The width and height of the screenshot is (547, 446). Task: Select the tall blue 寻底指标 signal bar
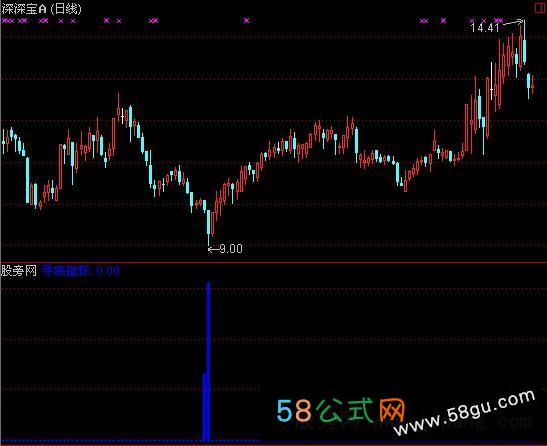pyautogui.click(x=208, y=361)
